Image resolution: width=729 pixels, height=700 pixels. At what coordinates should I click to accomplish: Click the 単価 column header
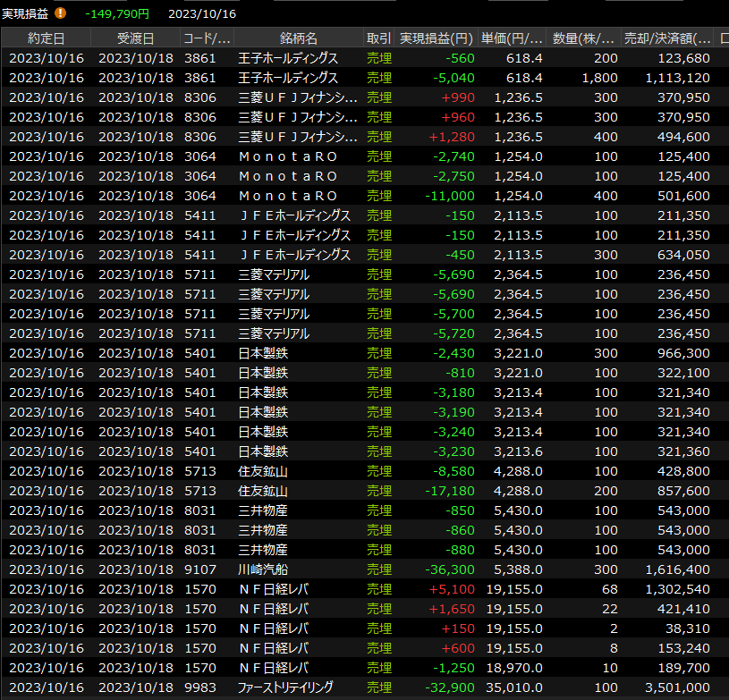pos(513,38)
